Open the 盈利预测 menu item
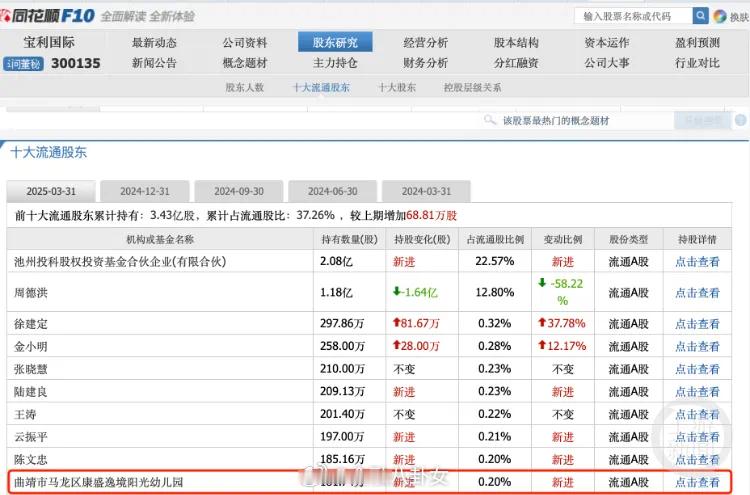 tap(697, 43)
